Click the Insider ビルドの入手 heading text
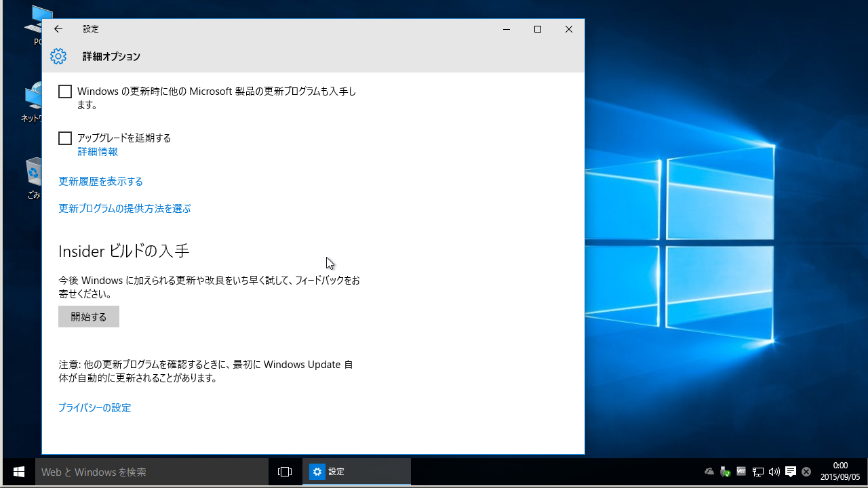 (x=124, y=251)
